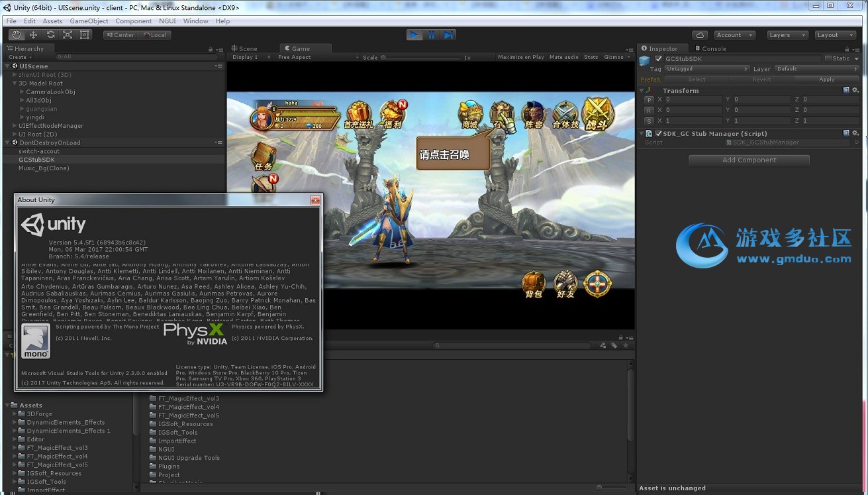
Task: Open Transform component help icon
Action: [x=846, y=90]
